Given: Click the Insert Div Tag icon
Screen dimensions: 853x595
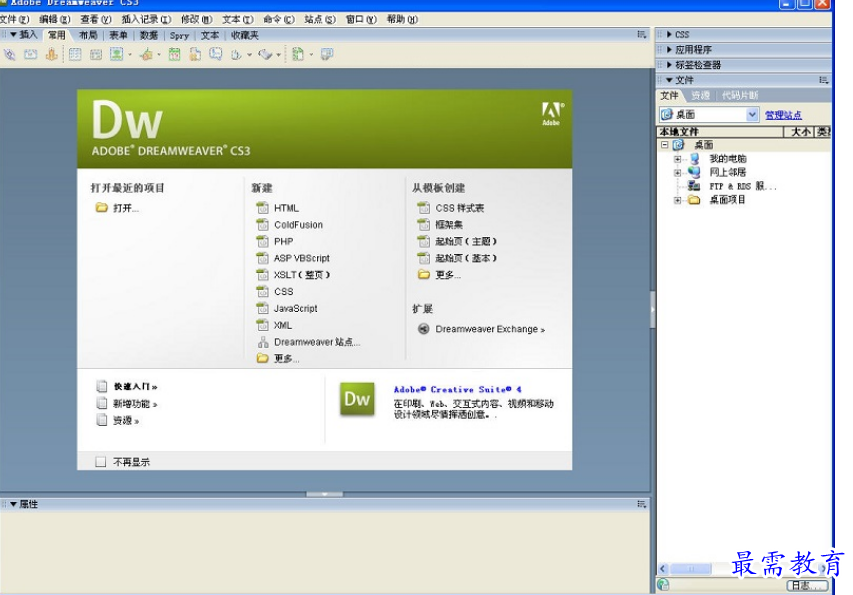Looking at the screenshot, I should click(x=96, y=54).
